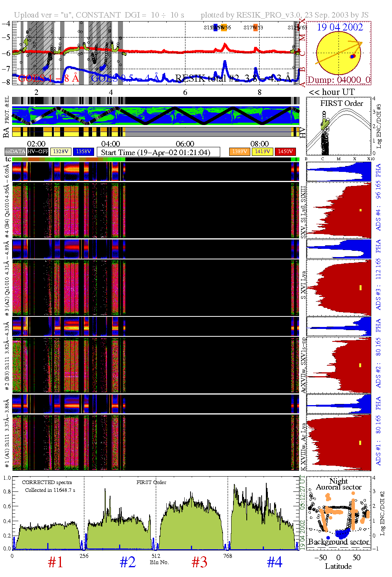Select the blue #4 channel label
This screenshot has height=577, width=392.
point(274,562)
